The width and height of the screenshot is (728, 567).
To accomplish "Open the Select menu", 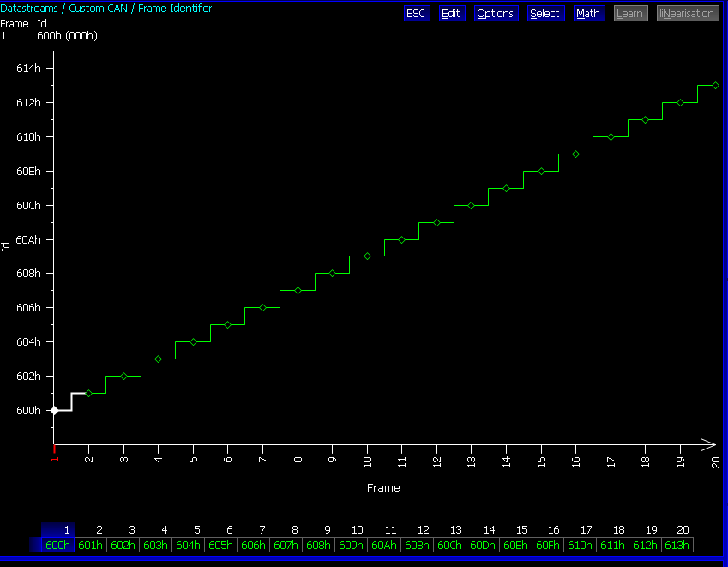I will (544, 14).
